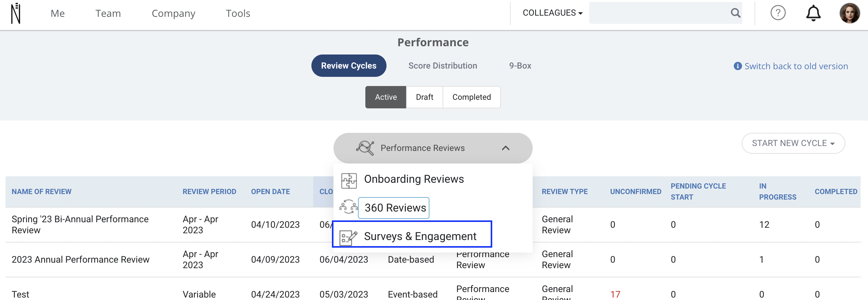Open the Me menu
Image resolution: width=868 pixels, height=300 pixels.
pyautogui.click(x=58, y=13)
